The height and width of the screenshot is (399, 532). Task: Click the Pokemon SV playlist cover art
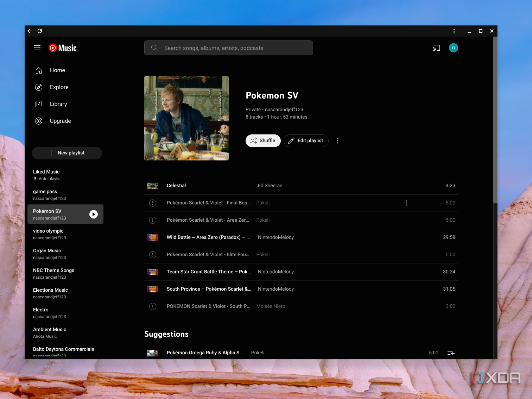point(186,118)
